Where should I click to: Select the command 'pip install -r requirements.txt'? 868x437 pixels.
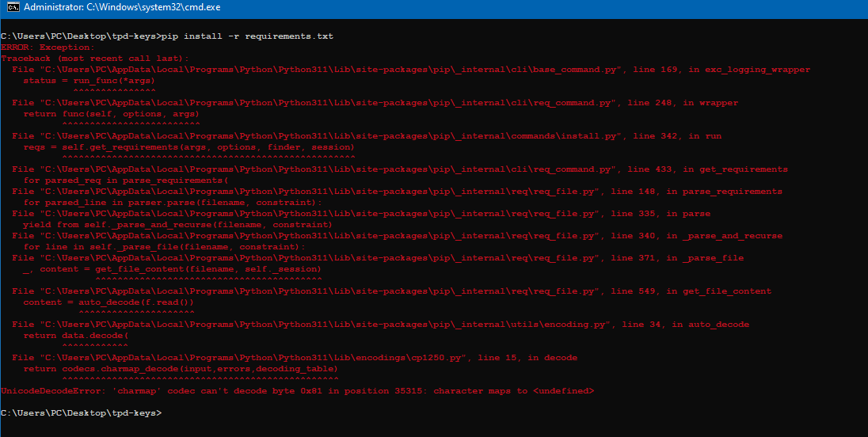point(247,36)
